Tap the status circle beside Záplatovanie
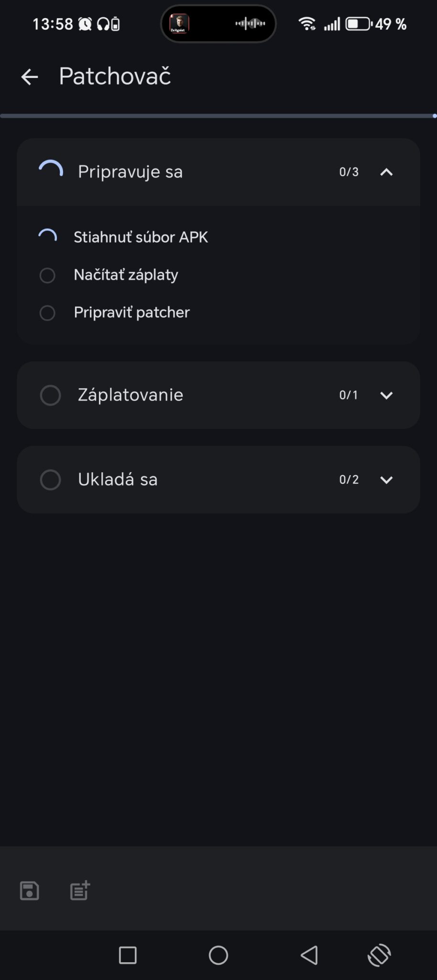 click(x=50, y=395)
